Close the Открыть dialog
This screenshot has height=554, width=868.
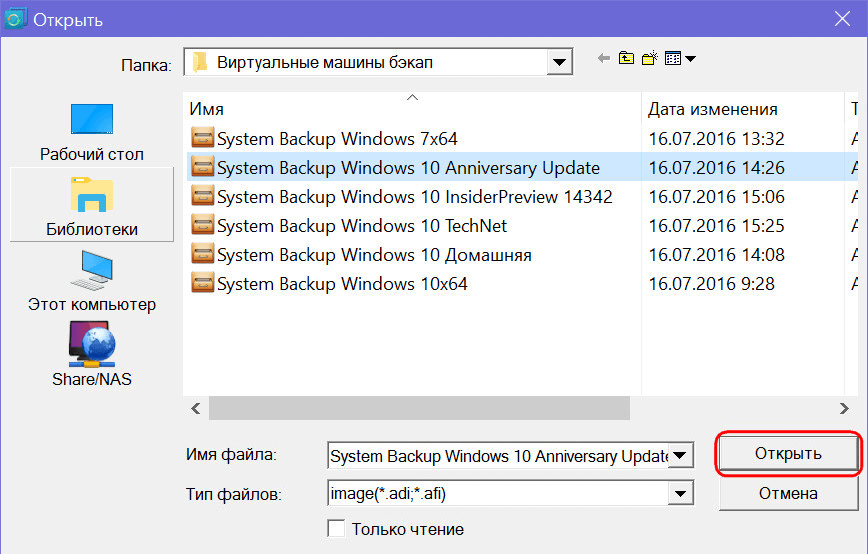(x=843, y=19)
